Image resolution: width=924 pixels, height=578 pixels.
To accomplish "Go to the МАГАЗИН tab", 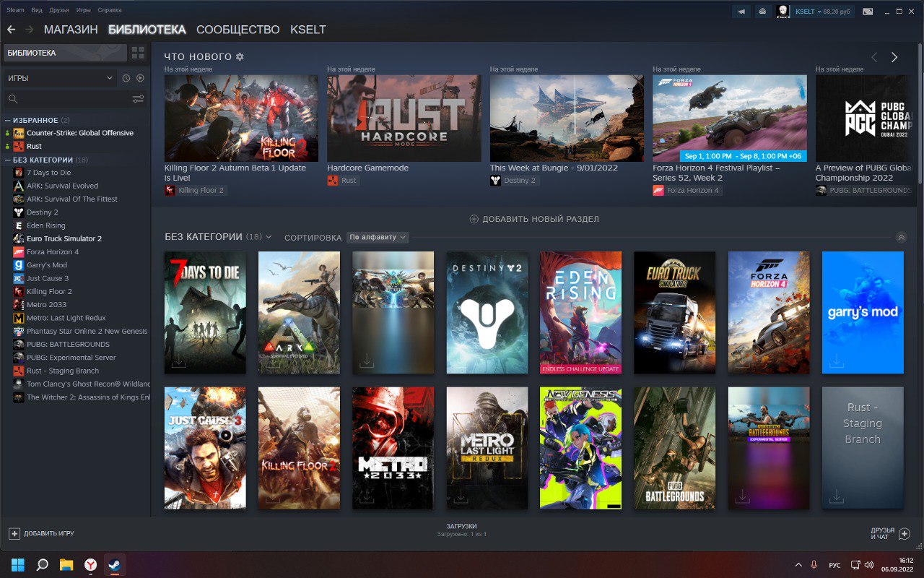I will [71, 30].
